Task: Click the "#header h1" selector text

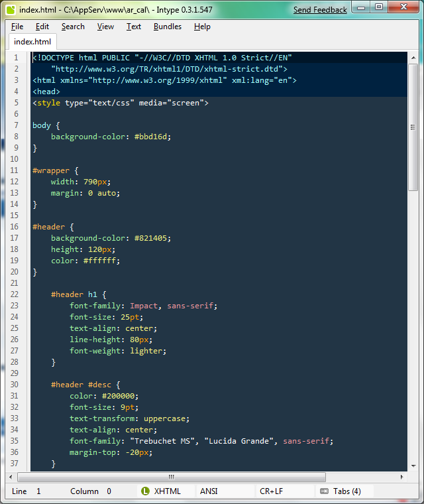Action: click(74, 294)
